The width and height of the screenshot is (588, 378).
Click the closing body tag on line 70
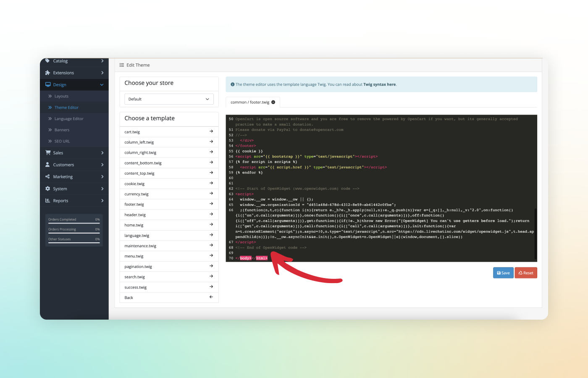click(243, 258)
